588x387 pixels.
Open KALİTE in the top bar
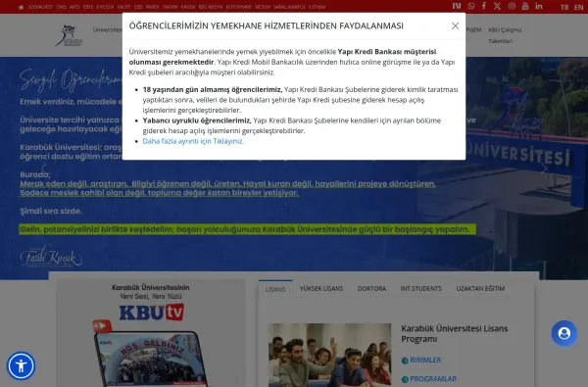123,7
